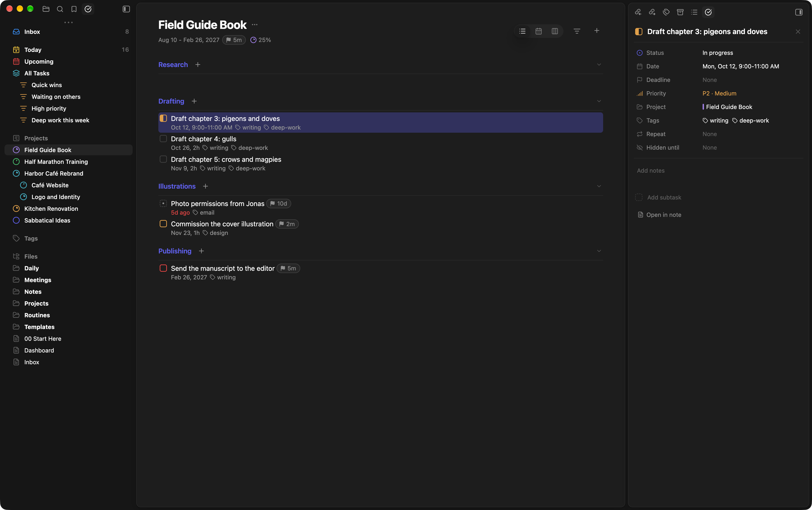Open the Inbox in sidebar
The image size is (812, 510).
click(68, 32)
